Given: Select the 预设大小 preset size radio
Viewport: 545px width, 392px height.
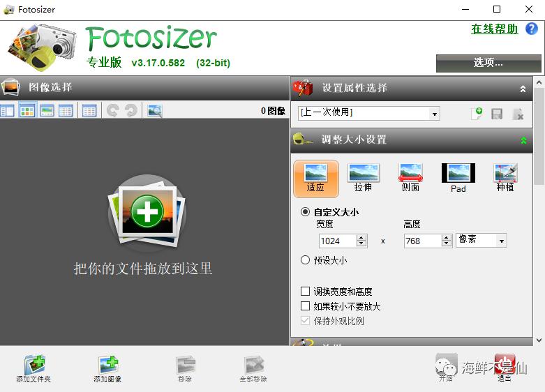Looking at the screenshot, I should (x=305, y=260).
